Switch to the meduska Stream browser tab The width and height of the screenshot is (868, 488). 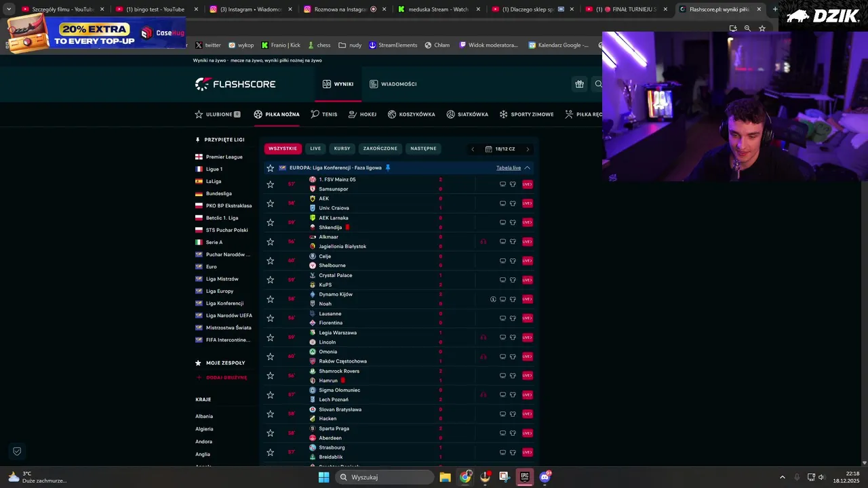point(439,9)
